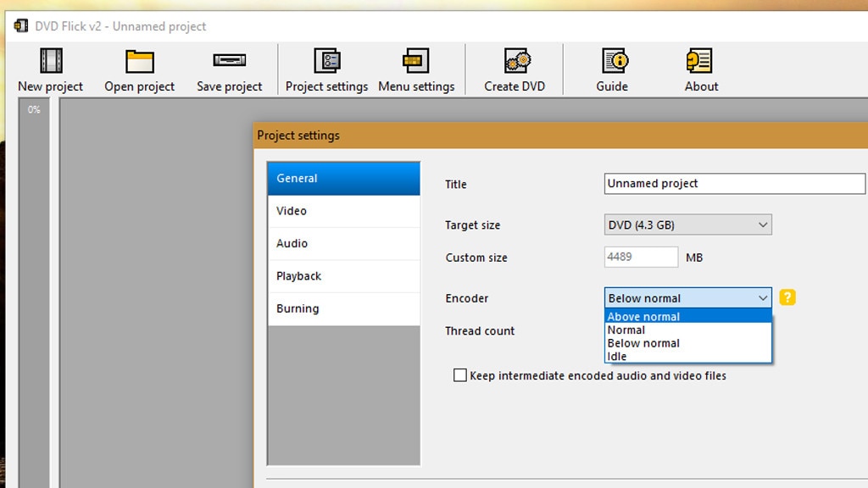
Task: Select Idle encoder priority option
Action: coord(687,357)
